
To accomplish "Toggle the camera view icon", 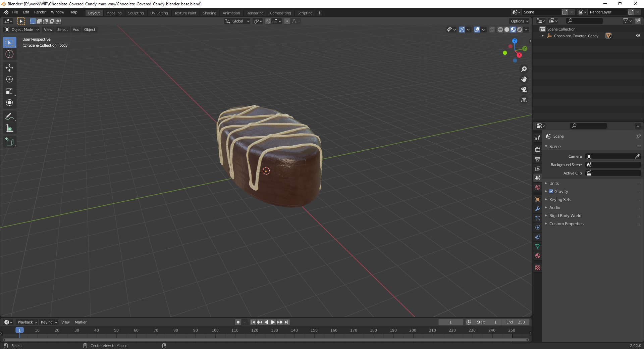I will point(524,90).
